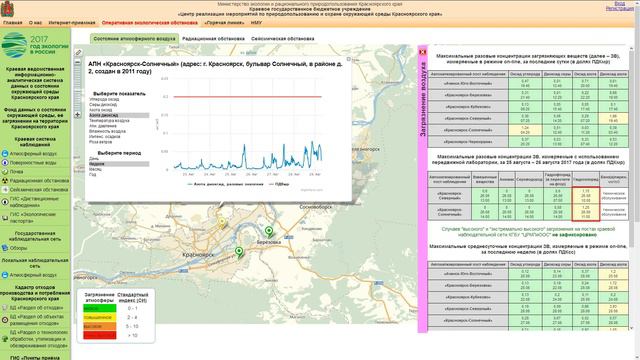The height and width of the screenshot is (360, 640).
Task: Select highlighted Азота диоксид indicator
Action: 119,116
